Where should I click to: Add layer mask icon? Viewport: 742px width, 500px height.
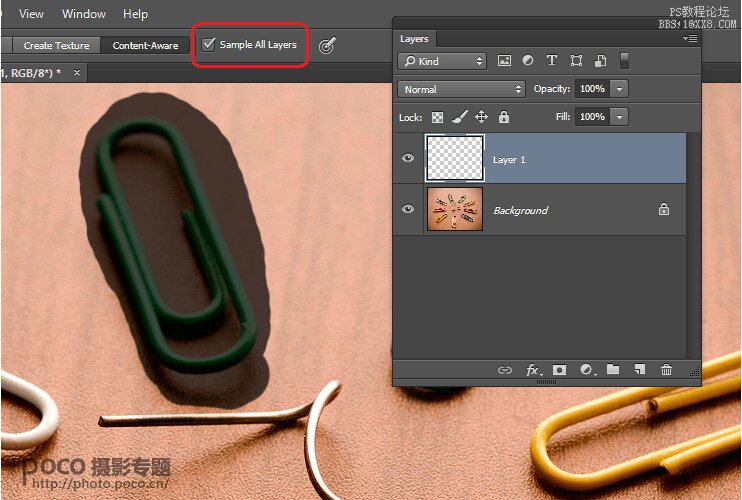[559, 370]
